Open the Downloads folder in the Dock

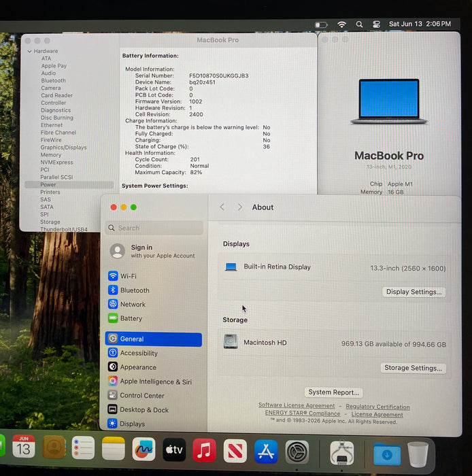[x=387, y=454]
